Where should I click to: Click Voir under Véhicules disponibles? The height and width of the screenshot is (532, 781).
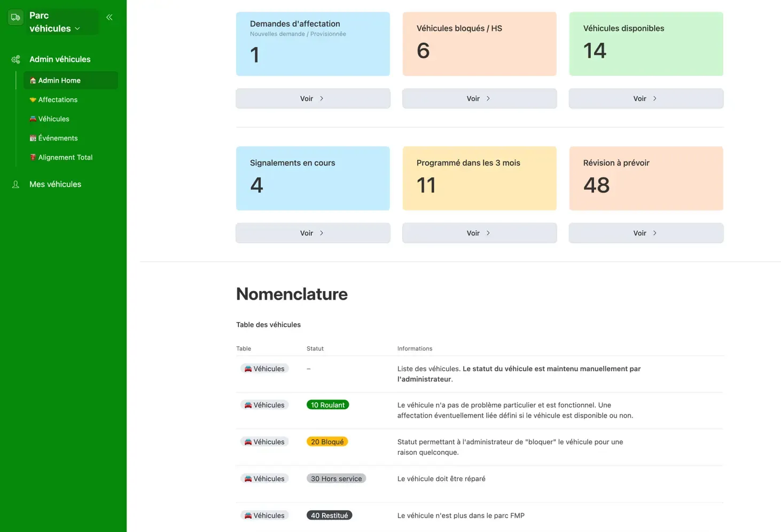[x=646, y=99]
